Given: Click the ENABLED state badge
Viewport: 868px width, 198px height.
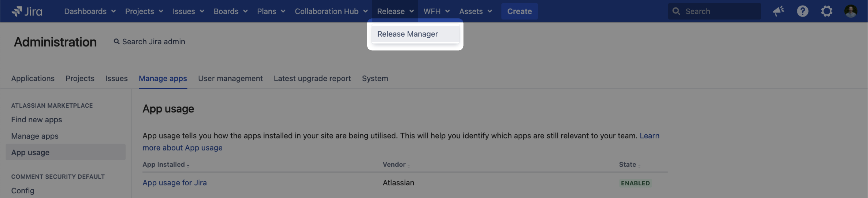Looking at the screenshot, I should click(635, 183).
